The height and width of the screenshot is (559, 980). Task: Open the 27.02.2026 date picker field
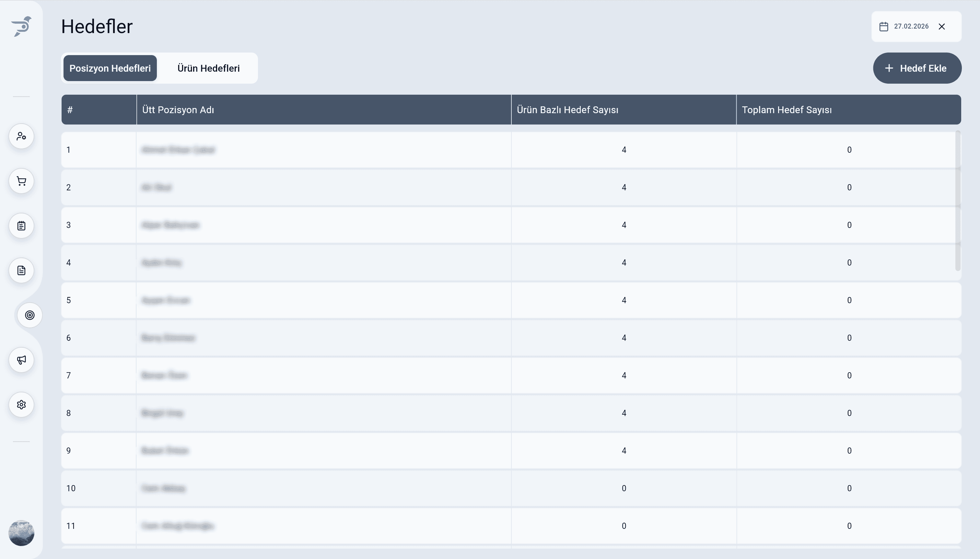point(911,27)
